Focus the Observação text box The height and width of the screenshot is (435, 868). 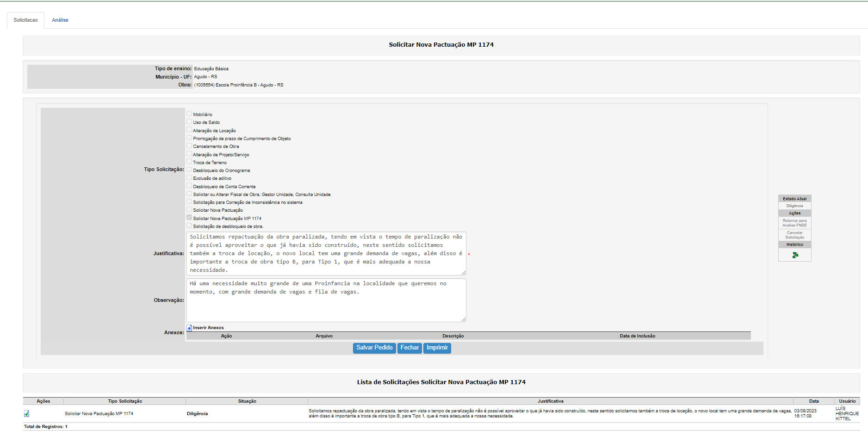(326, 300)
